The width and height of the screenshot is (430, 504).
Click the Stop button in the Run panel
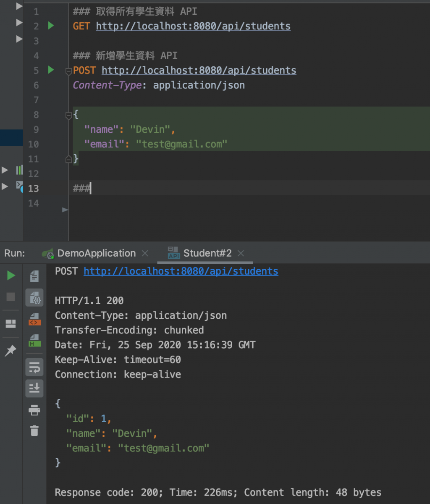pyautogui.click(x=11, y=297)
